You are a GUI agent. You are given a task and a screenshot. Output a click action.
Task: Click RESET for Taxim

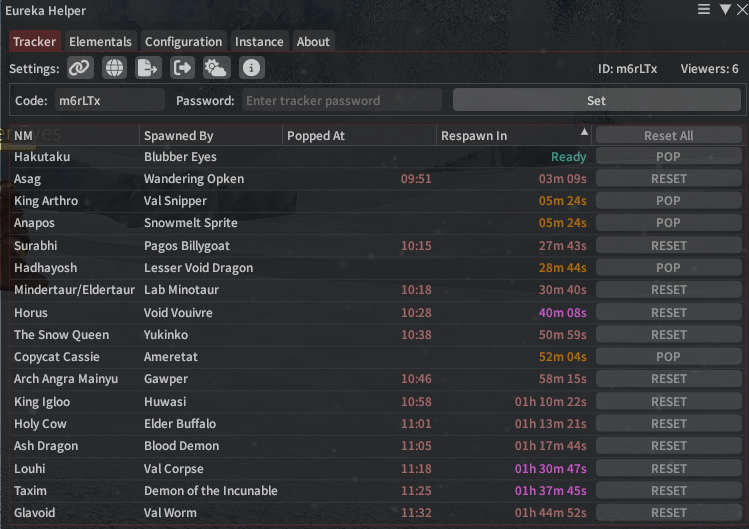(668, 490)
